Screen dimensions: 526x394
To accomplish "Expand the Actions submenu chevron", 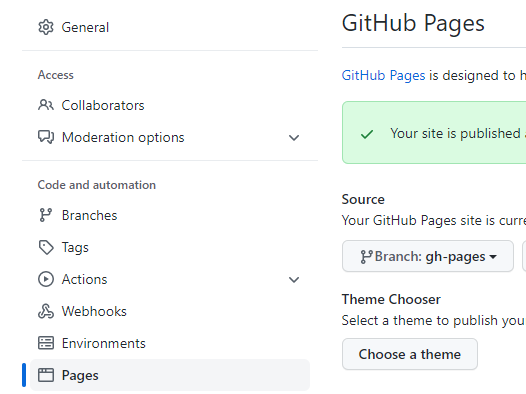I will 294,280.
